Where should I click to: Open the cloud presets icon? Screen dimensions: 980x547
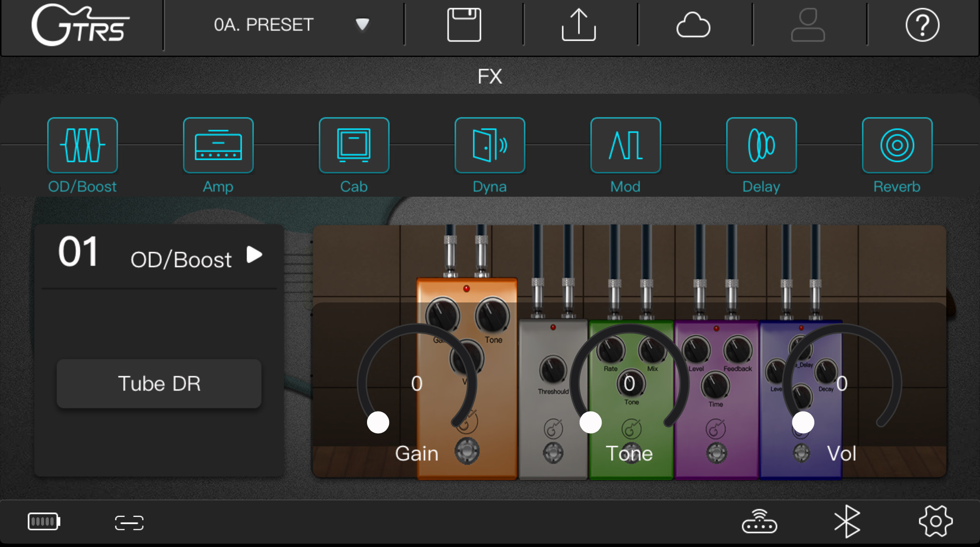tap(693, 25)
